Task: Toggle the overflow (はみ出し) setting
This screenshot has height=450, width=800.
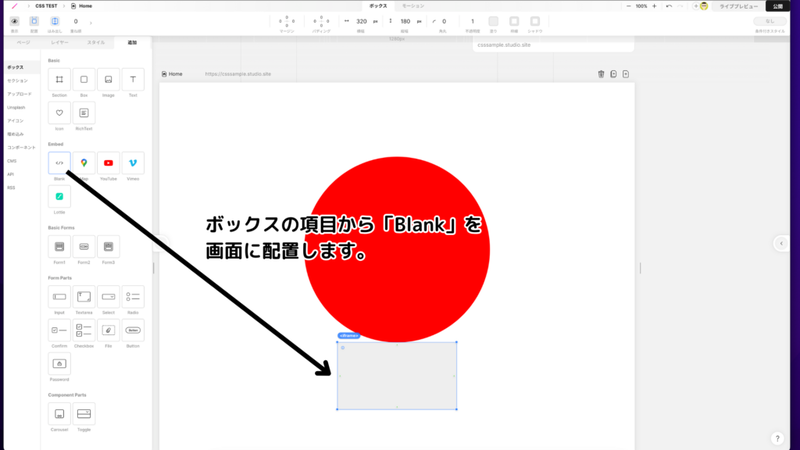Action: click(55, 21)
